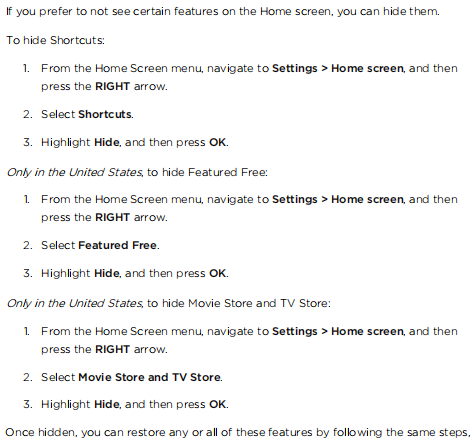Click bold 'OK' in Shortcuts step three

[x=217, y=142]
